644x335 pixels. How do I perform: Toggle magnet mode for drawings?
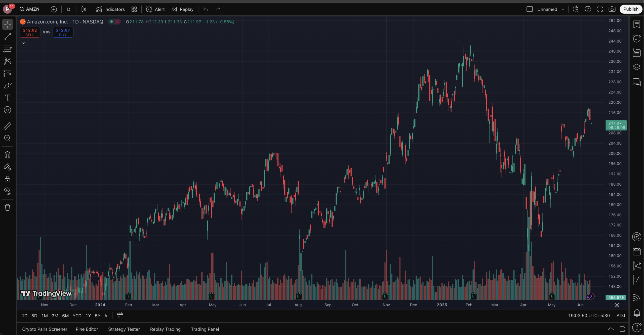tap(8, 154)
